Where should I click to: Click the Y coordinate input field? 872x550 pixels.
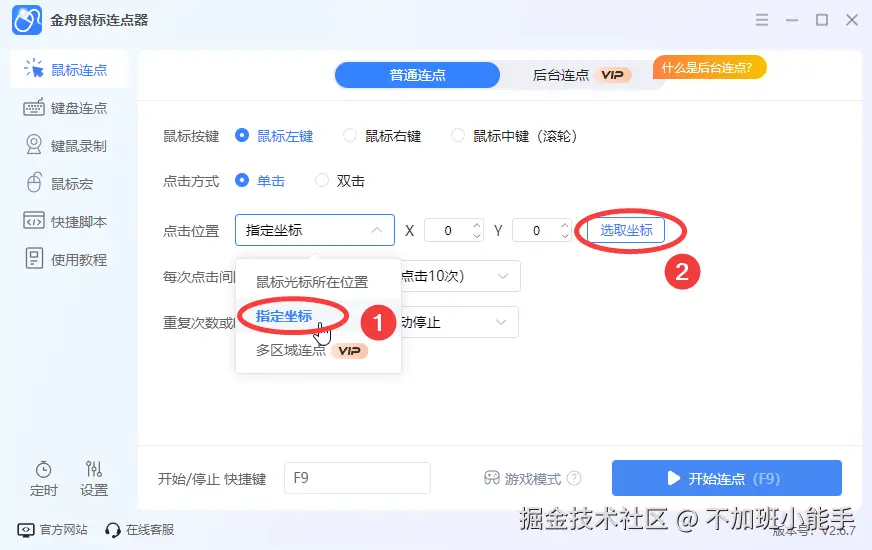click(536, 230)
